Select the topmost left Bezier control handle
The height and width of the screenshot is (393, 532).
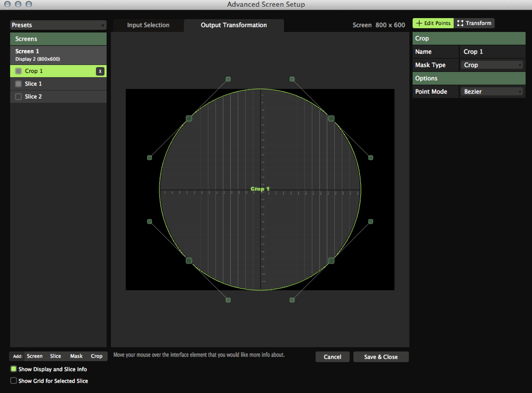228,79
